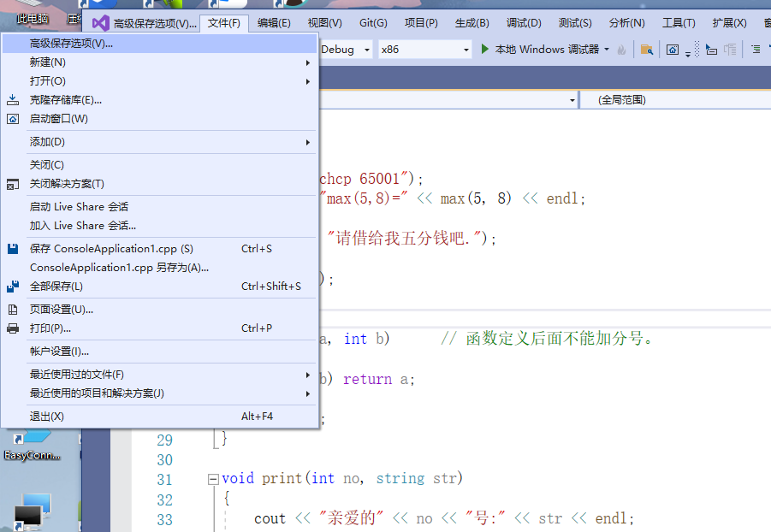Click 文件(F) in the menu bar
Viewport: 771px width, 532px height.
(x=223, y=23)
